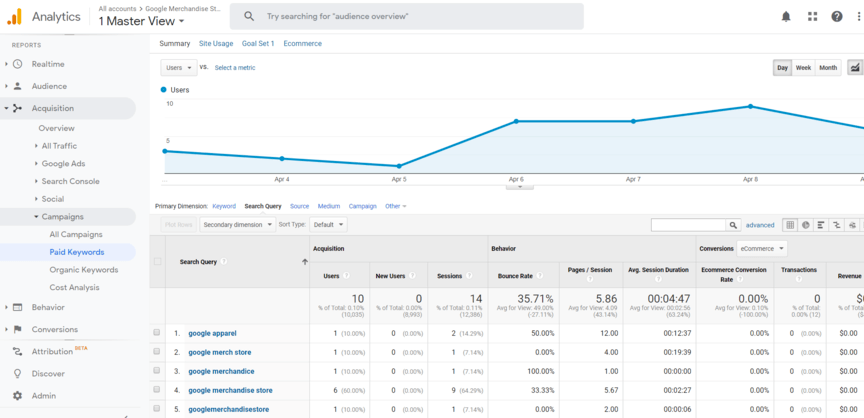Collapse the chart using bottom handle
This screenshot has width=864, height=418.
click(520, 187)
